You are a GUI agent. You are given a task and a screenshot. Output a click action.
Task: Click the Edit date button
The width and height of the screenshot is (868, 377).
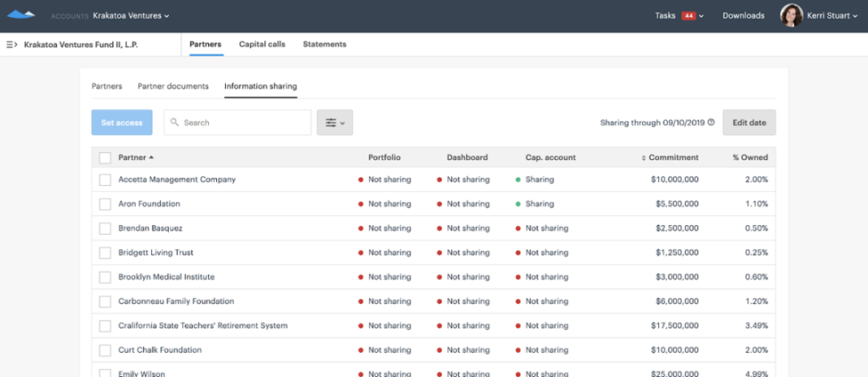tap(748, 122)
